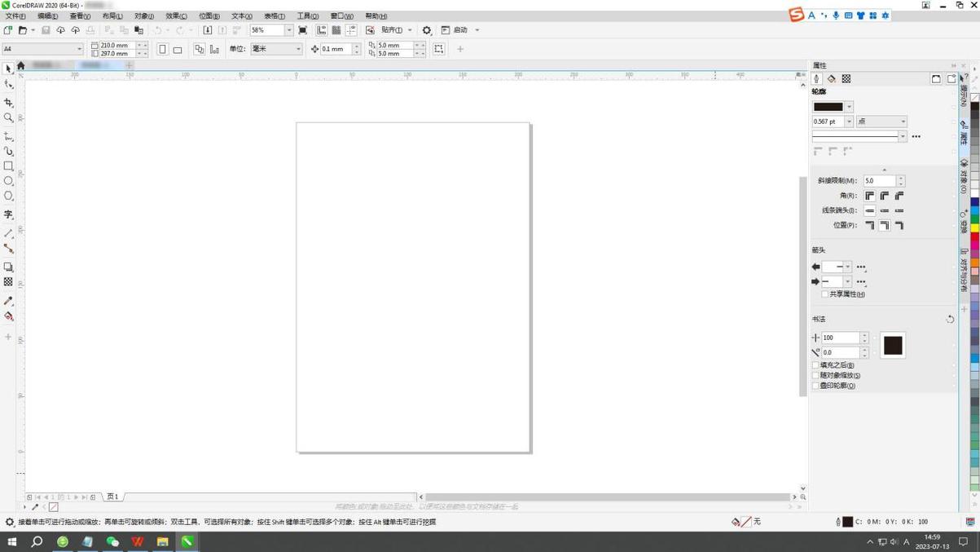980x552 pixels.
Task: Click the calligraphy nib shape black preview
Action: (x=893, y=345)
